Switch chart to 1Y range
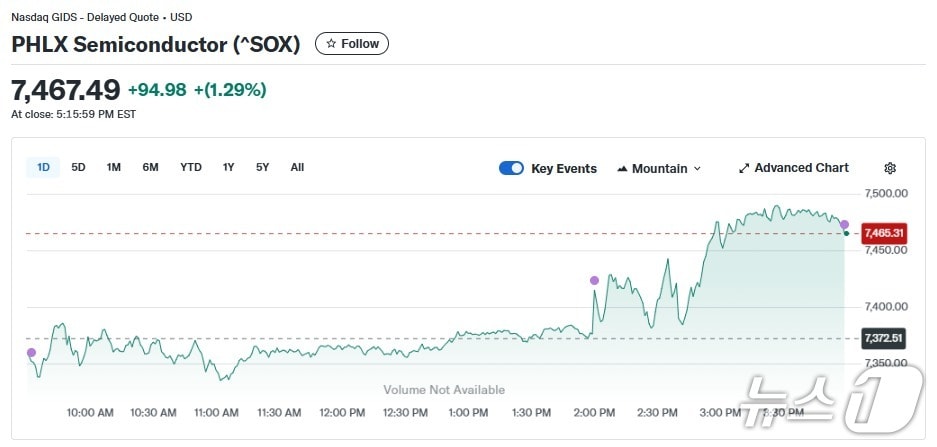937x447 pixels. 229,168
